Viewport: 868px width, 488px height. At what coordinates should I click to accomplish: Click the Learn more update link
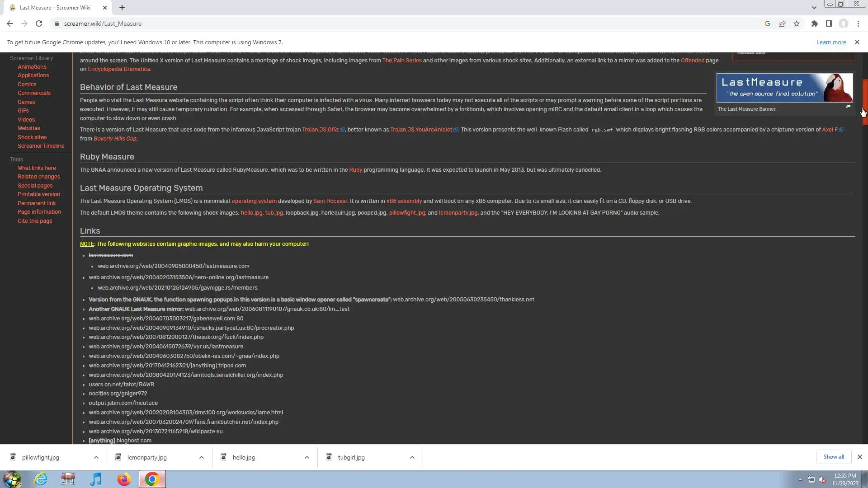pyautogui.click(x=831, y=42)
